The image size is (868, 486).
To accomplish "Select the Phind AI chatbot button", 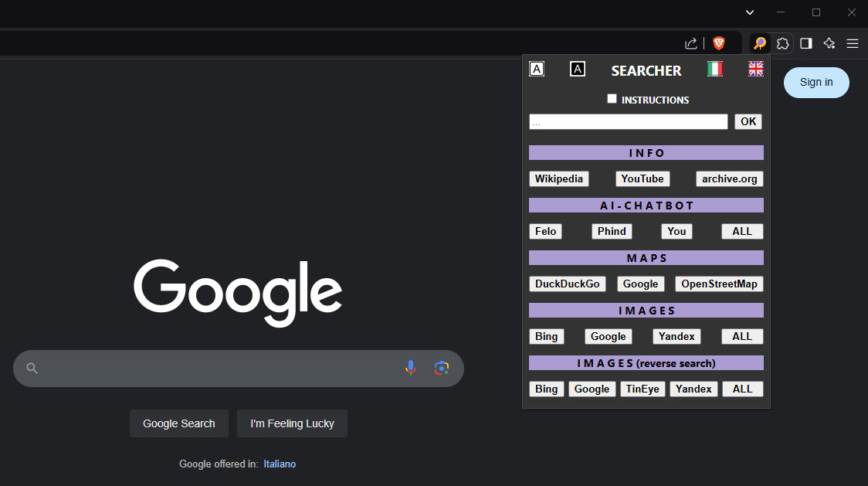I will 612,232.
